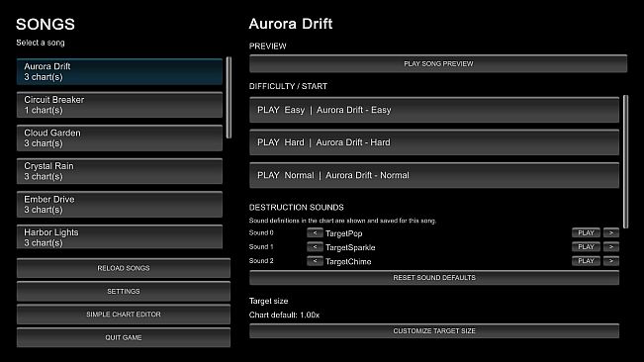Go to previous sound for Sound 2
Screen dimensions: 644x362
point(315,261)
